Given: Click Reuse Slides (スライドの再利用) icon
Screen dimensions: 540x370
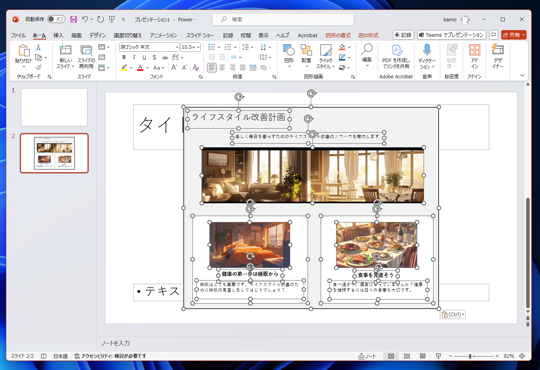Looking at the screenshot, I should click(x=86, y=50).
